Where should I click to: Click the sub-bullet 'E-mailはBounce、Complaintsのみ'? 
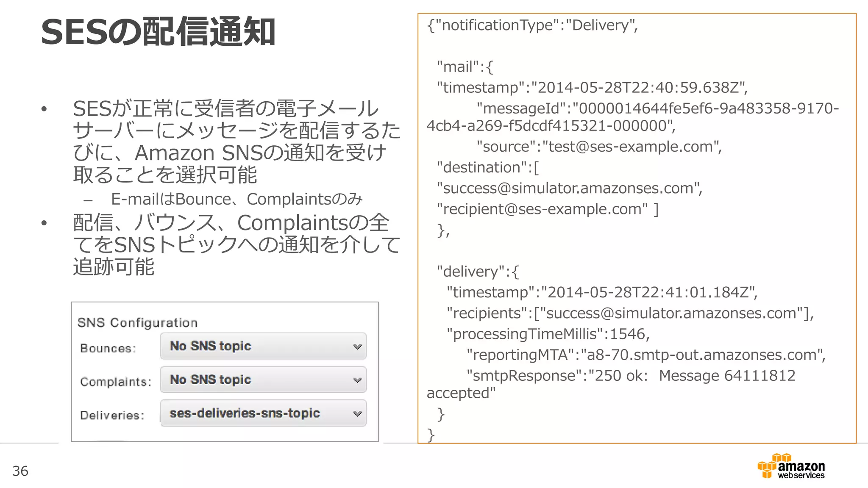[x=237, y=199]
